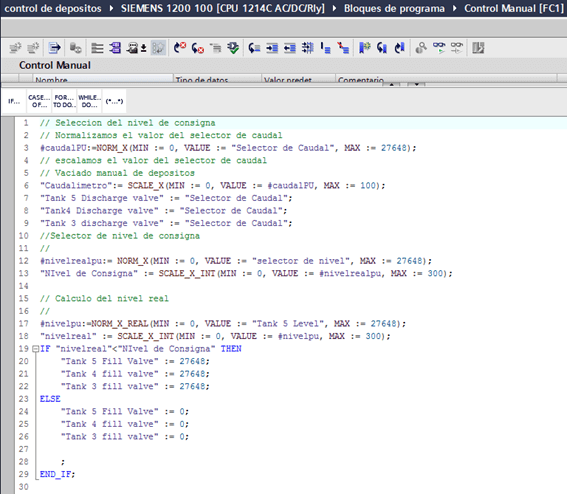Click the rightmost panel layout toolbar icon
Viewport: 567px width, 494px height.
[478, 48]
